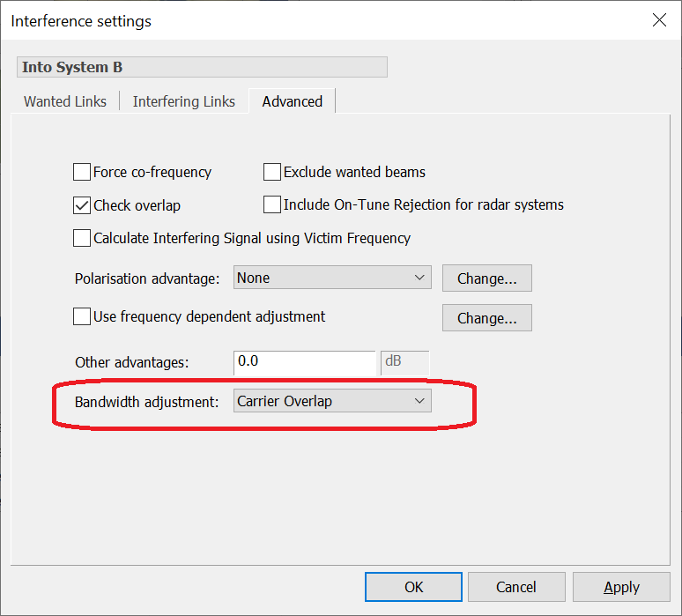Open the Interfering Links tab
682x616 pixels.
pyautogui.click(x=183, y=101)
